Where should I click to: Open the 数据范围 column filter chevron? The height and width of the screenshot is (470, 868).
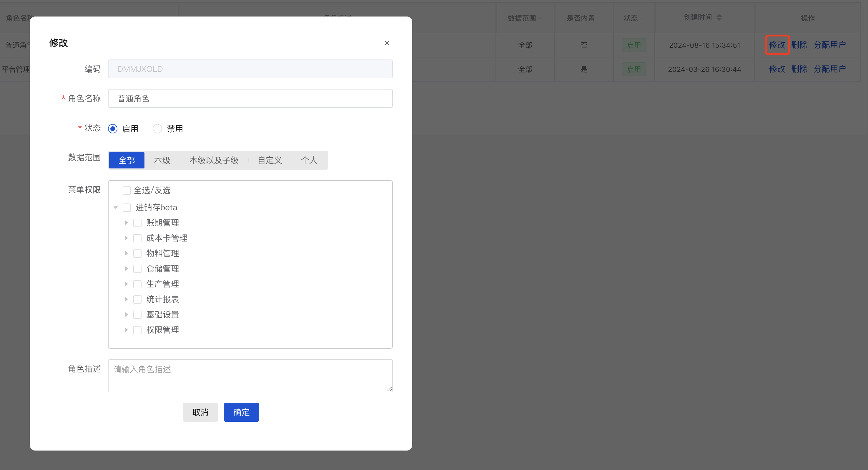click(539, 18)
